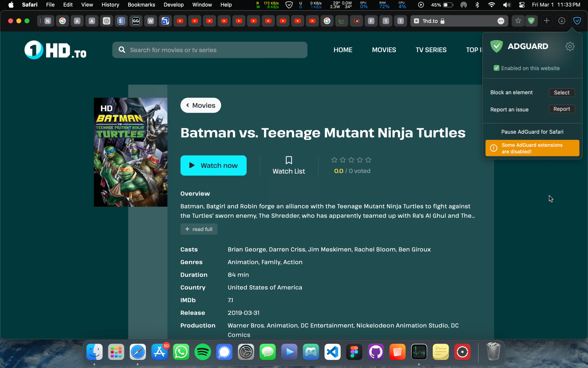Open Spotify from the Dock
588x368 pixels.
click(x=203, y=352)
